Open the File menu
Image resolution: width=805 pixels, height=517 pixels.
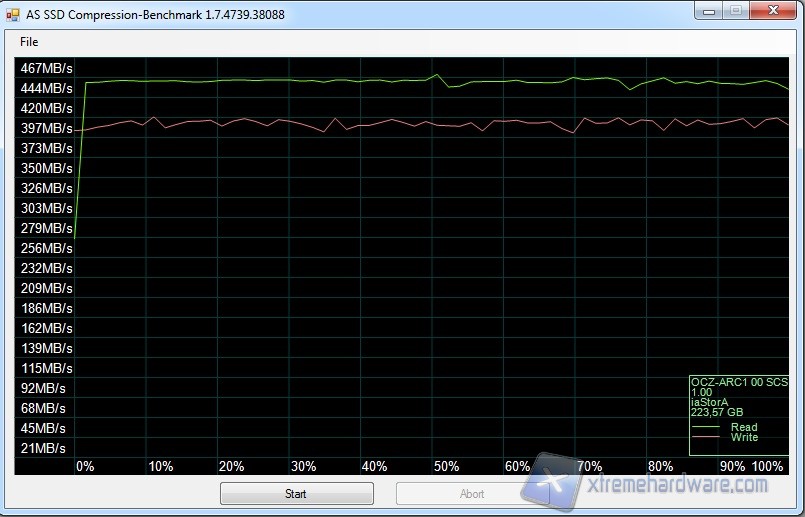tap(29, 42)
